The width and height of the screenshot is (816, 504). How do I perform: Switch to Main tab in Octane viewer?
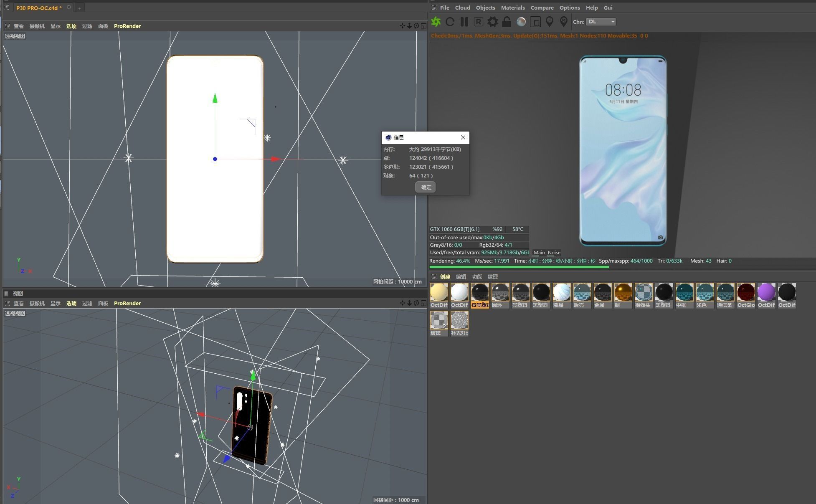pyautogui.click(x=539, y=253)
